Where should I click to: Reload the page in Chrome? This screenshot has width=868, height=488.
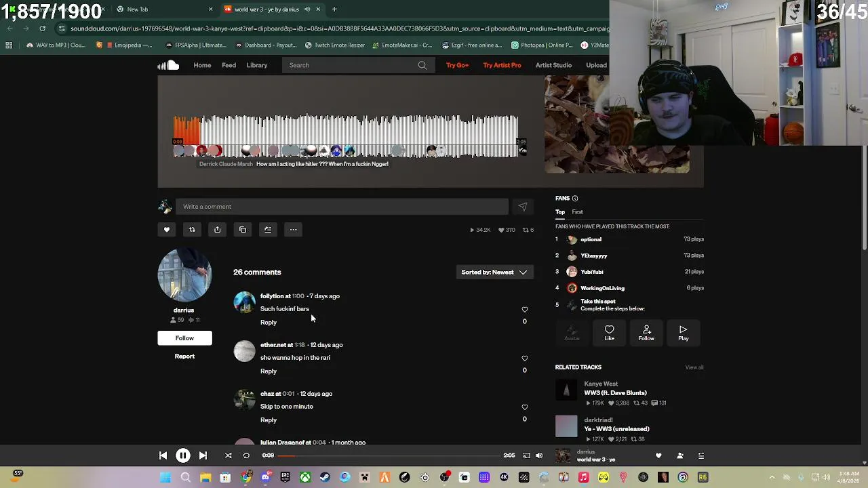click(x=42, y=28)
